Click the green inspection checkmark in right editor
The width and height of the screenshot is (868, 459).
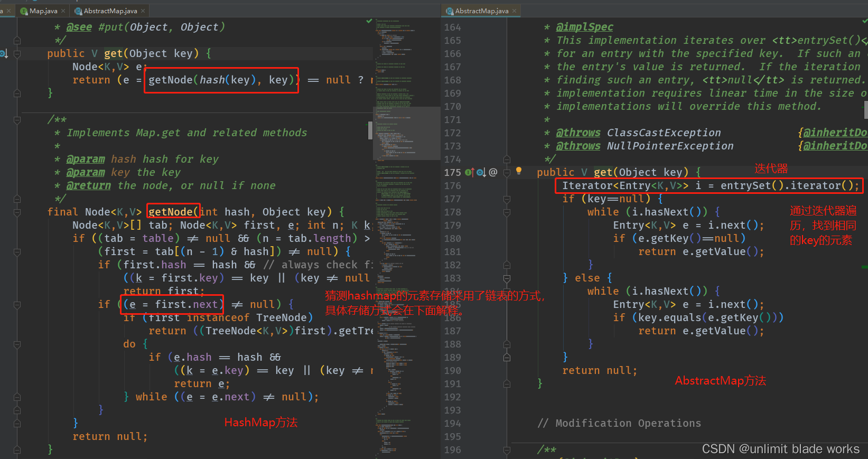pyautogui.click(x=865, y=21)
